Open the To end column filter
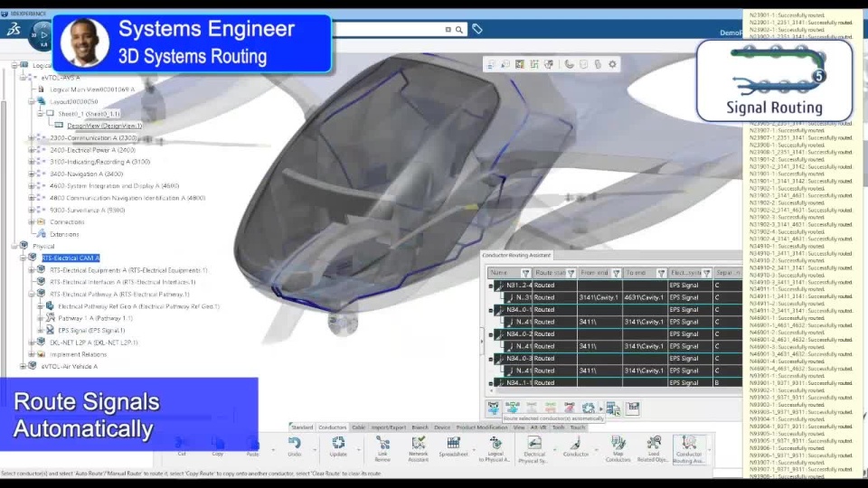Image resolution: width=868 pixels, height=488 pixels. (661, 273)
